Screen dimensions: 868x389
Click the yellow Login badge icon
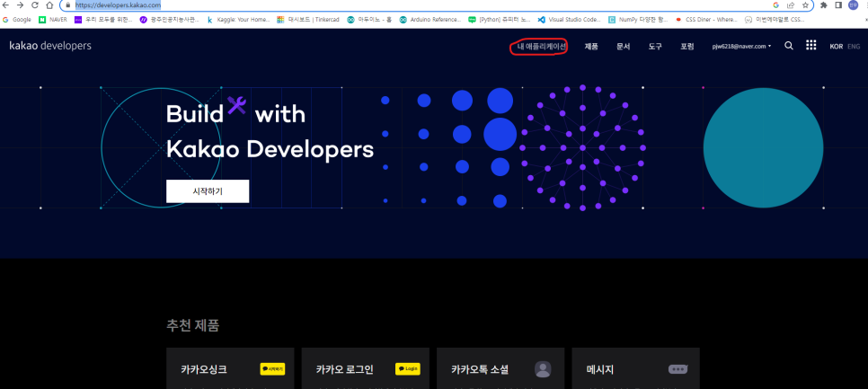(407, 369)
